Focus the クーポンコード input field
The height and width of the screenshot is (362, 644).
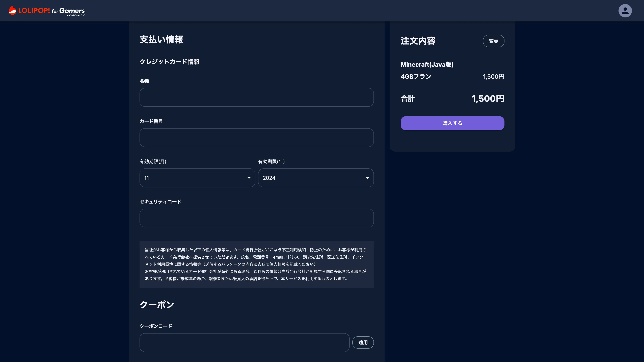click(x=245, y=343)
